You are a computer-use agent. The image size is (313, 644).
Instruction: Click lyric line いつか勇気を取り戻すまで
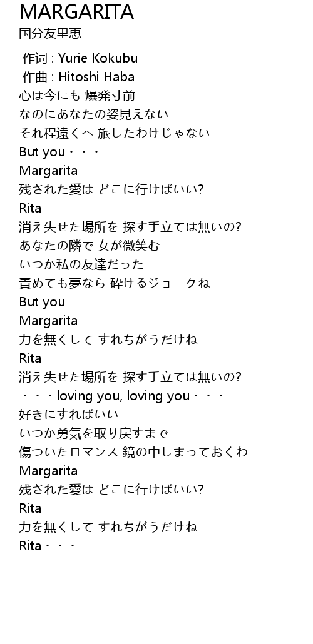pos(94,433)
